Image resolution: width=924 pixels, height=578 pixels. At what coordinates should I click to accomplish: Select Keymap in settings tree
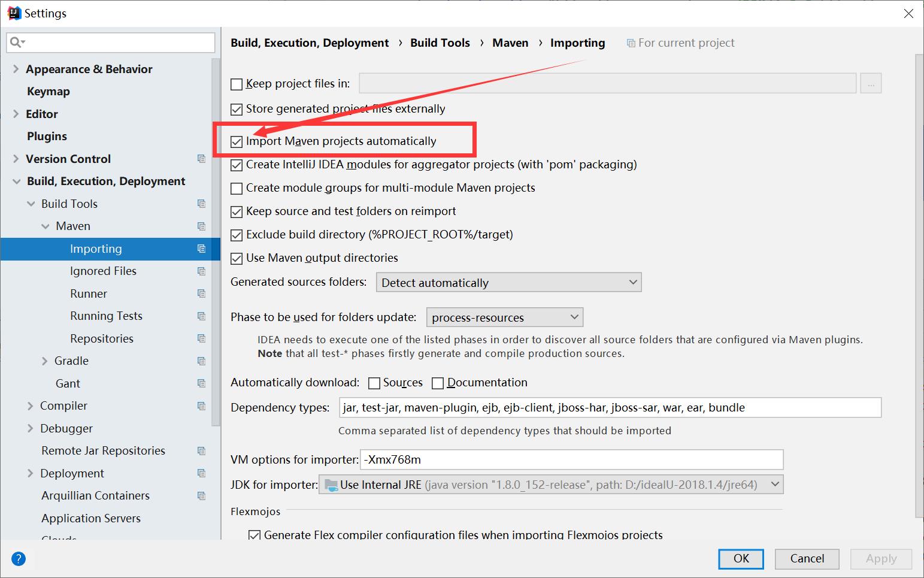pyautogui.click(x=49, y=92)
